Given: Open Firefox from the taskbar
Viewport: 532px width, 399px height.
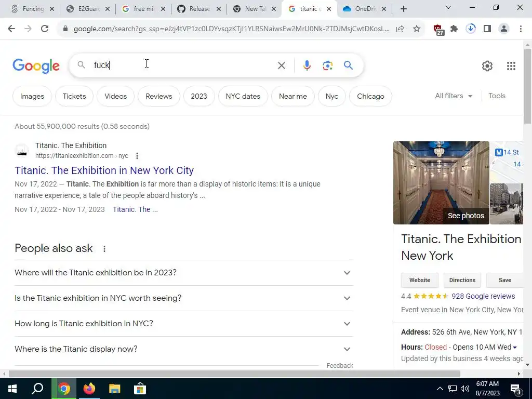Looking at the screenshot, I should [x=89, y=389].
